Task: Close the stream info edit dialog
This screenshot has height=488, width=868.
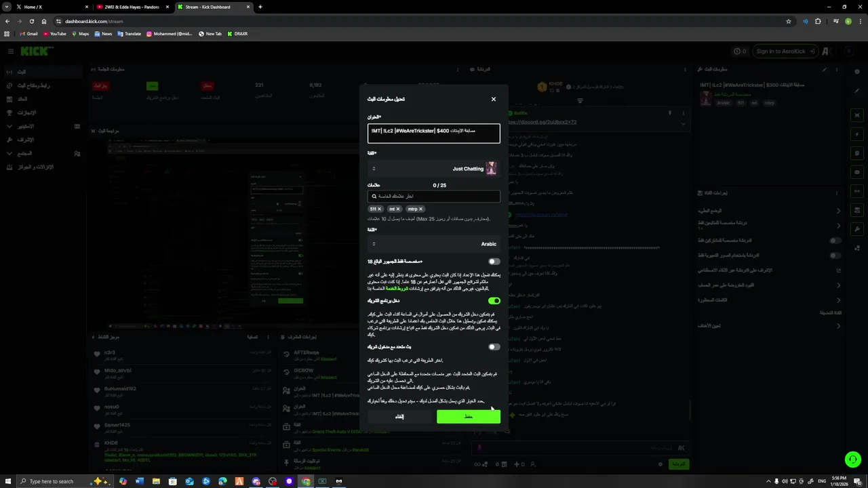Action: click(494, 99)
